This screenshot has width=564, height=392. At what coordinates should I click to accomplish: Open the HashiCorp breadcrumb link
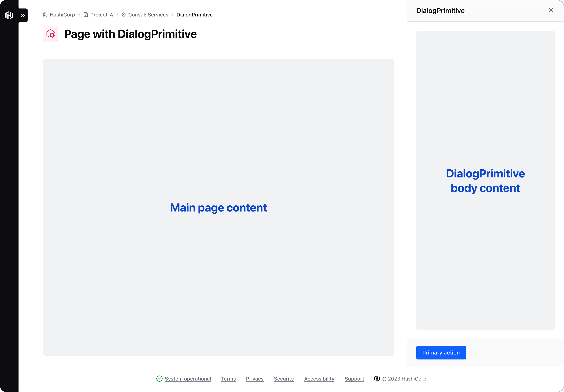click(62, 15)
